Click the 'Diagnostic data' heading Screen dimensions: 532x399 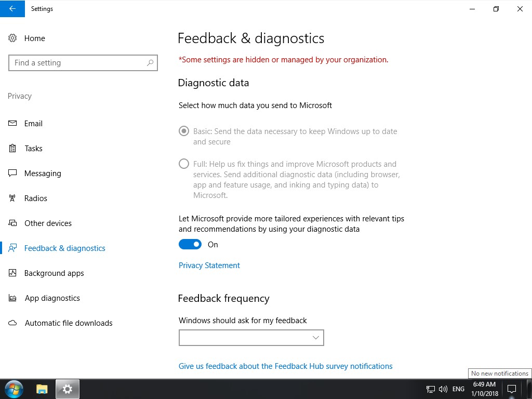(x=214, y=83)
